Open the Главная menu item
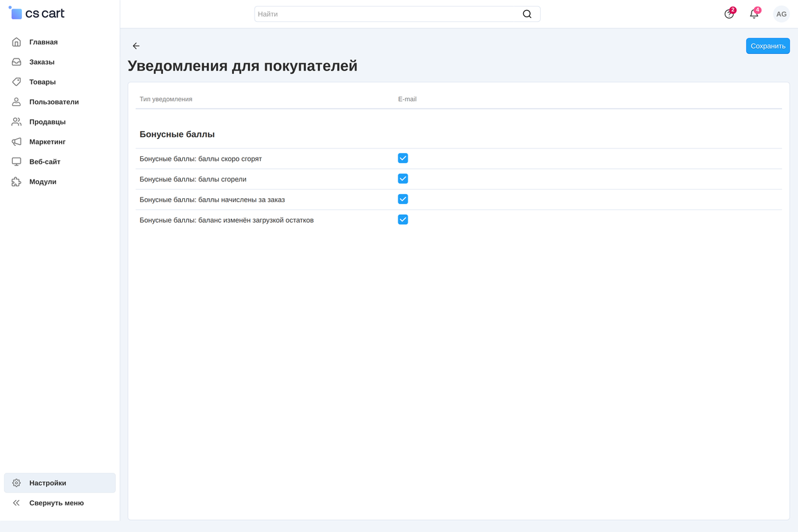Screen dimensions: 798x532 (x=60, y=42)
